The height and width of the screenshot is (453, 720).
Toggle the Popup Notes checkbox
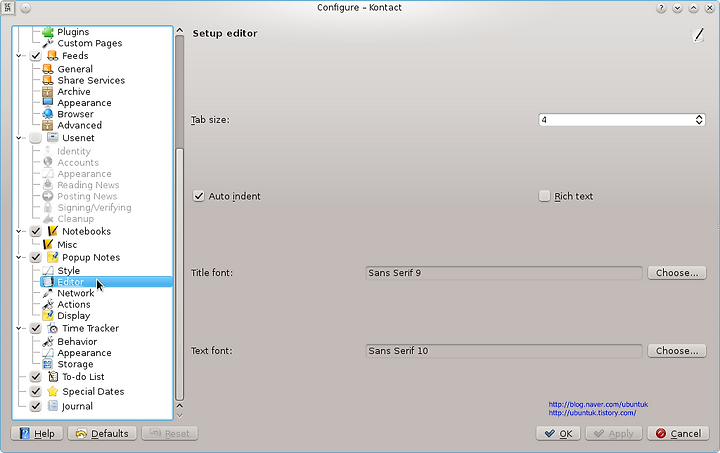(x=35, y=257)
